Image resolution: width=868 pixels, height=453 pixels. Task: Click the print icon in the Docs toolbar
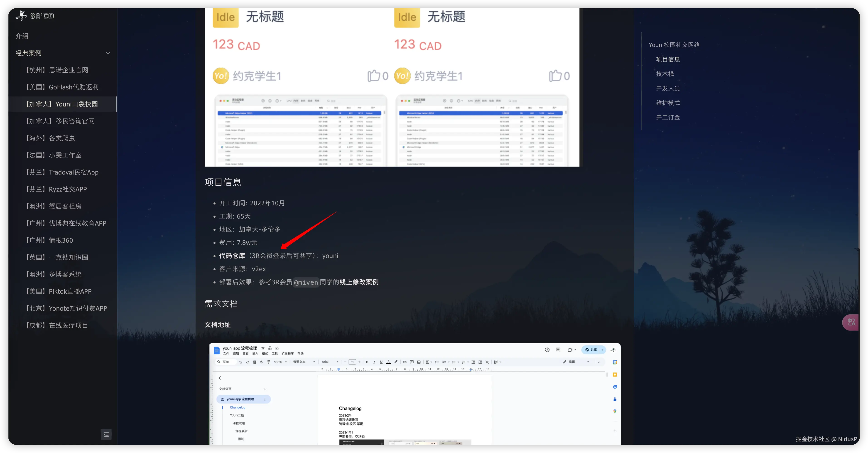point(254,362)
